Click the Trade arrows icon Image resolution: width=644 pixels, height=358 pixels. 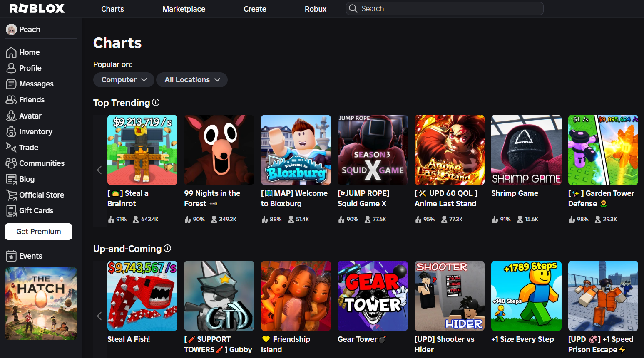[11, 147]
